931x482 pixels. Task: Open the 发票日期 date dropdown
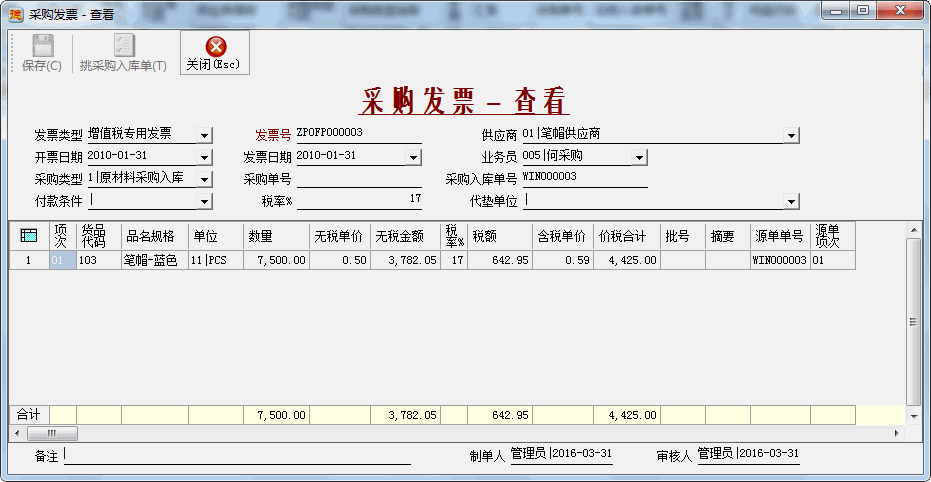(x=413, y=157)
